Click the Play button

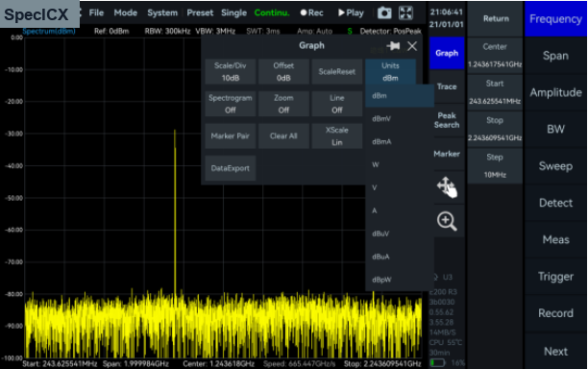click(x=351, y=12)
